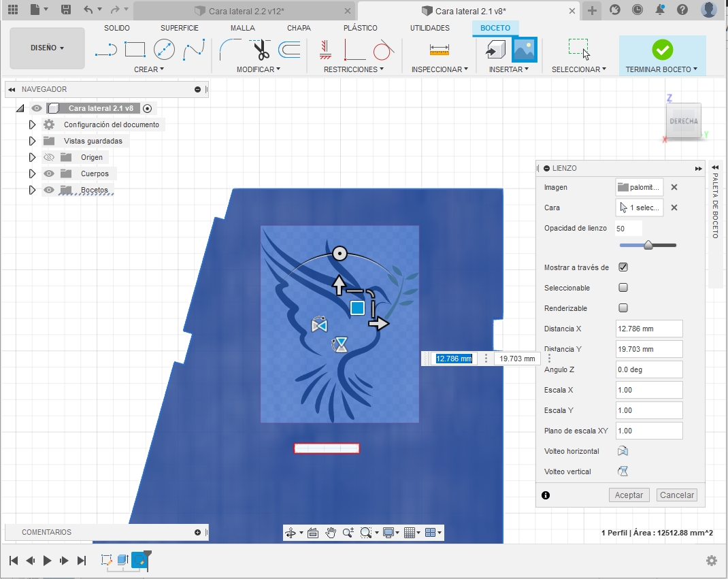Choose the Horizontal/Vertical constraint icon
Image resolution: width=728 pixels, height=579 pixels.
pyautogui.click(x=325, y=49)
